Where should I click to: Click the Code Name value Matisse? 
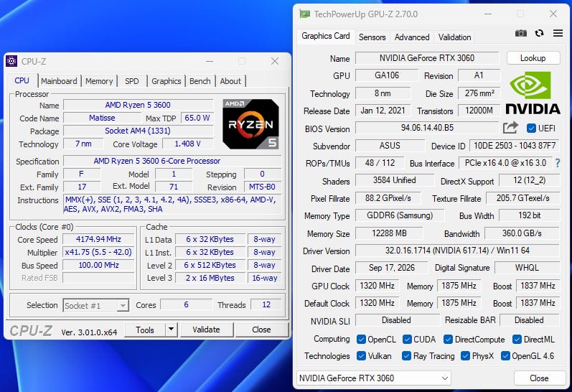102,118
